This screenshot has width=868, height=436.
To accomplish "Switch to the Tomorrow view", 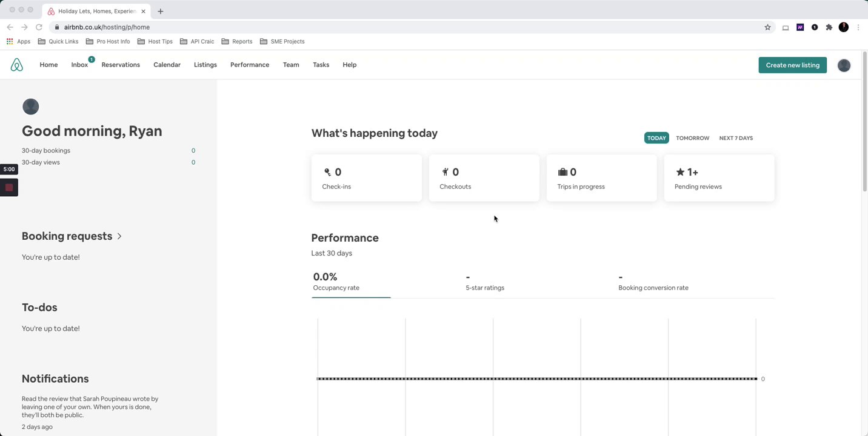I will coord(692,138).
